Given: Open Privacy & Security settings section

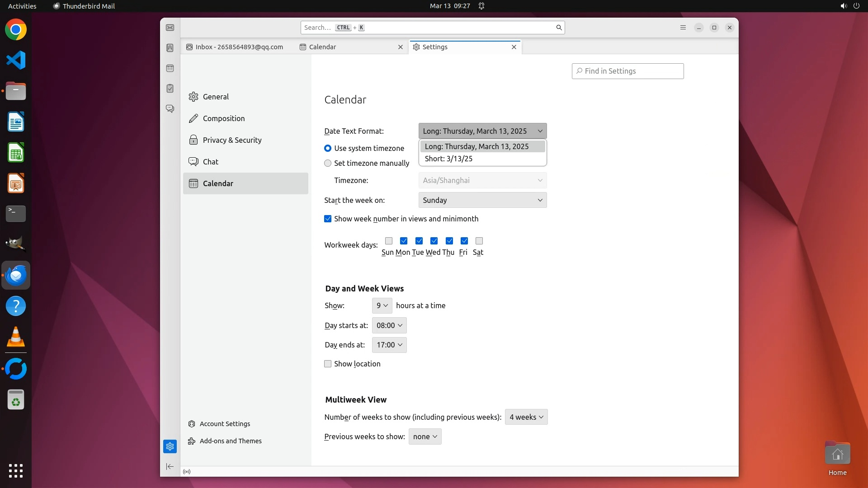Looking at the screenshot, I should tap(232, 140).
